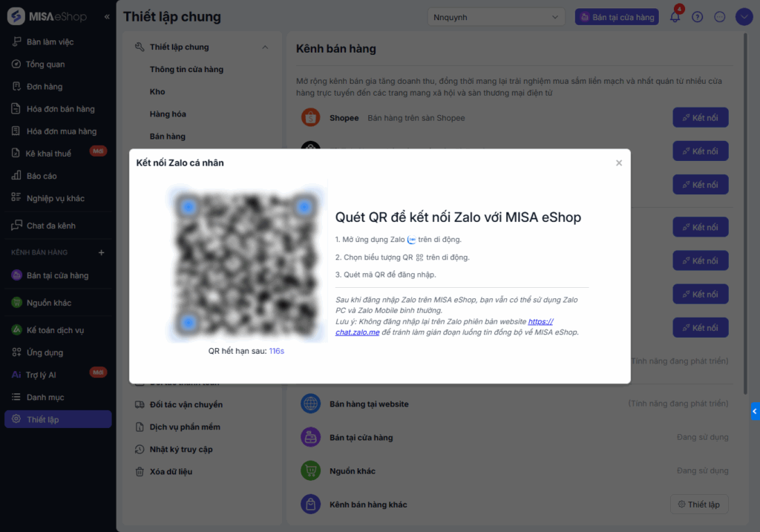Open the Nnquynh store dropdown

pyautogui.click(x=496, y=17)
